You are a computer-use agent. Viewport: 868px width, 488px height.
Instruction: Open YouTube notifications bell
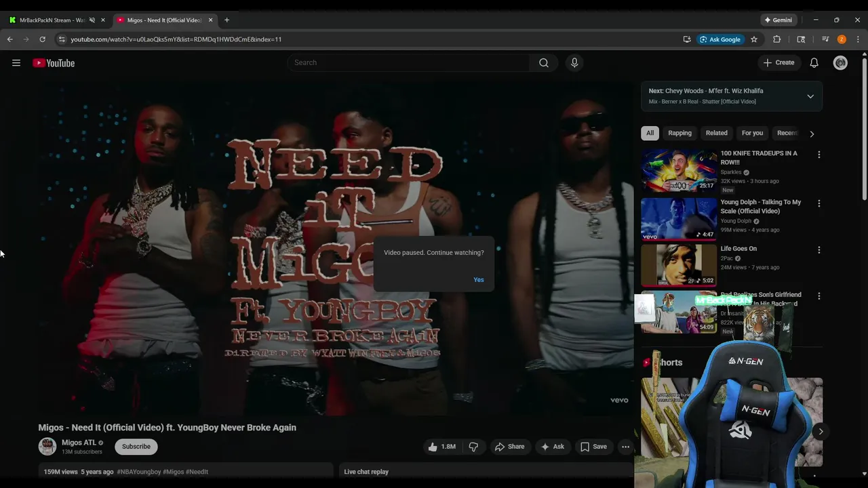tap(814, 62)
